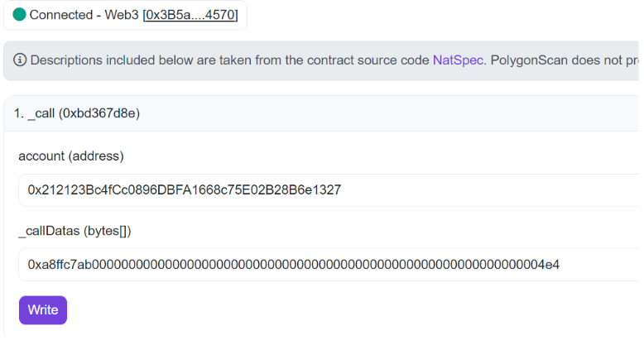Open the NatSpec documentation link
The image size is (644, 345).
click(458, 60)
